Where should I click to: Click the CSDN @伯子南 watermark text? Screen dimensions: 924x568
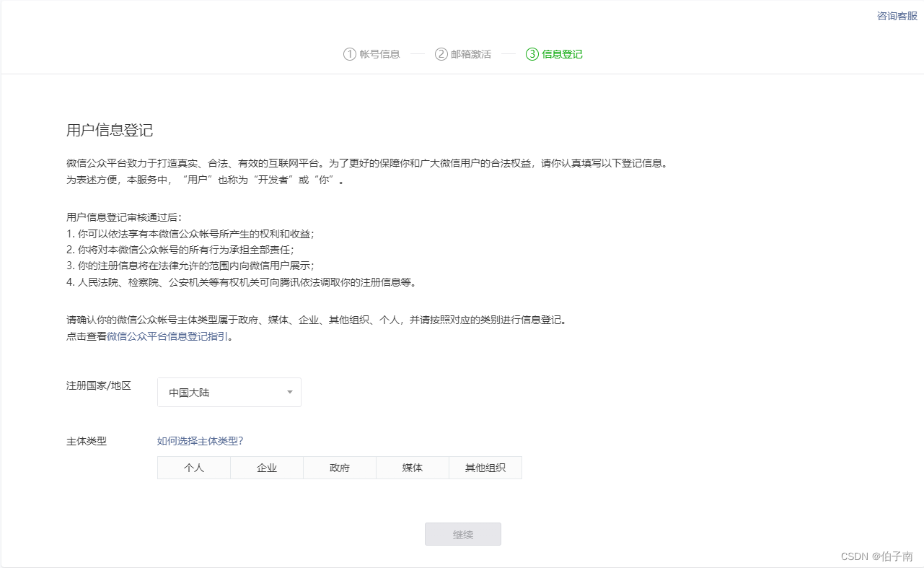877,556
